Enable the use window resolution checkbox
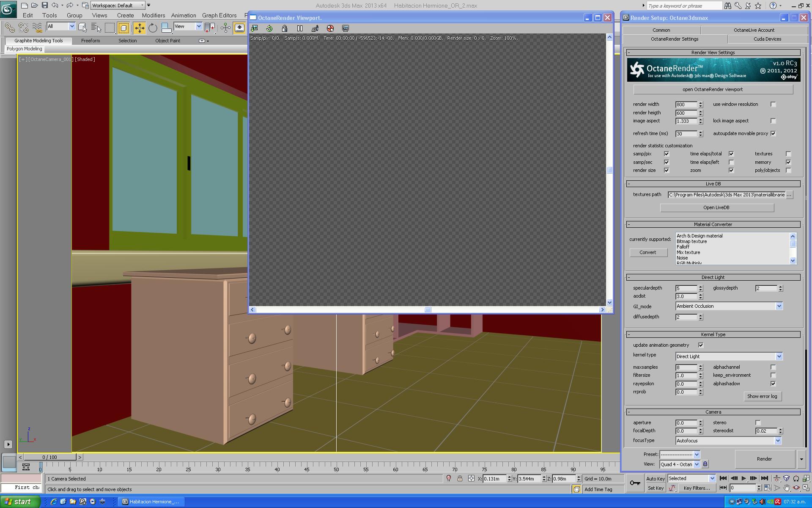 (x=773, y=104)
